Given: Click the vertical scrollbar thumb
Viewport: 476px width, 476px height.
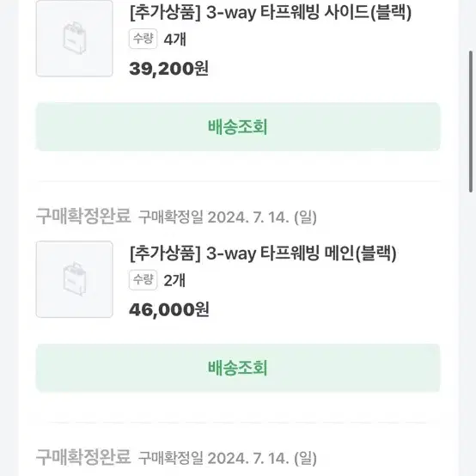Looking at the screenshot, I should [471, 121].
